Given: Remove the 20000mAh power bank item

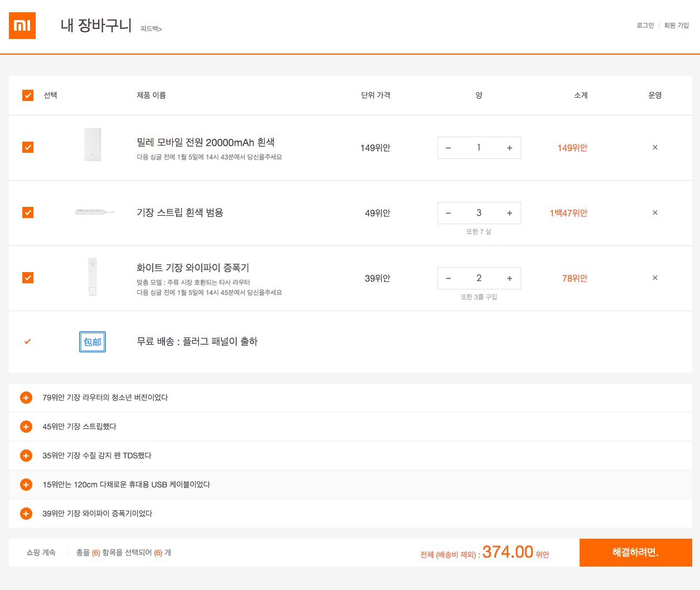Looking at the screenshot, I should tap(655, 148).
